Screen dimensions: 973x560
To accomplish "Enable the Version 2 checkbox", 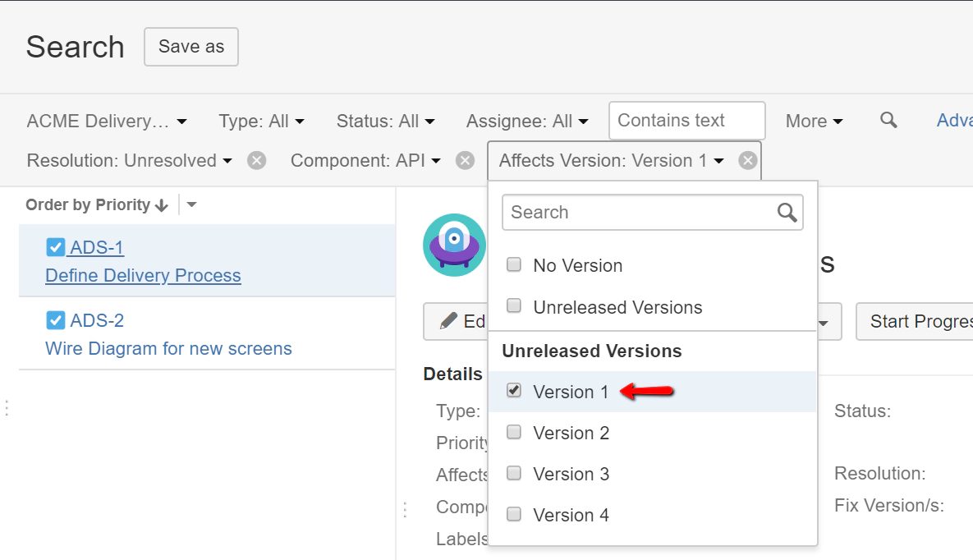I will click(x=514, y=433).
